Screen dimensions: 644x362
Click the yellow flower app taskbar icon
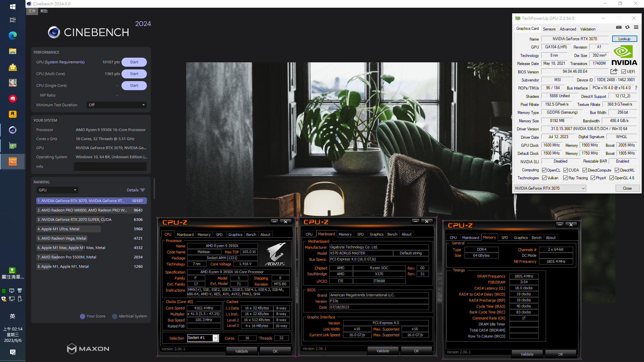point(12,67)
